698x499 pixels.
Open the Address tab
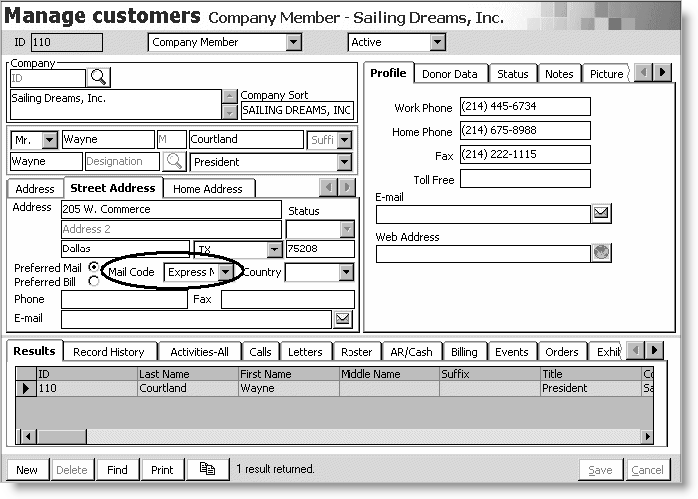35,189
